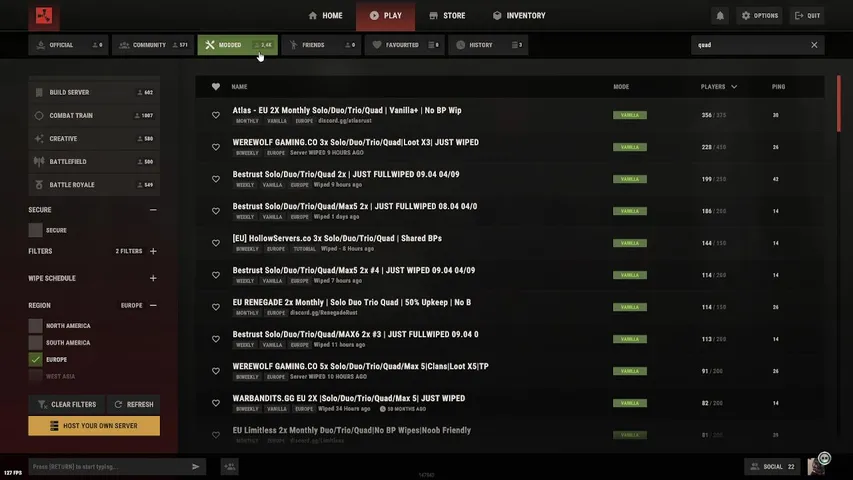Open the invite friends icon at bottom

click(230, 466)
